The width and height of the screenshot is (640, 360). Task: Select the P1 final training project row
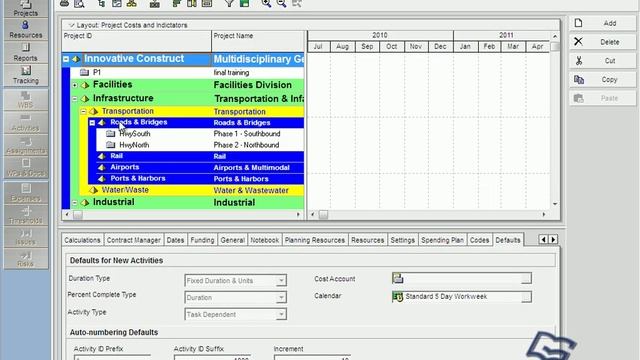click(x=187, y=73)
